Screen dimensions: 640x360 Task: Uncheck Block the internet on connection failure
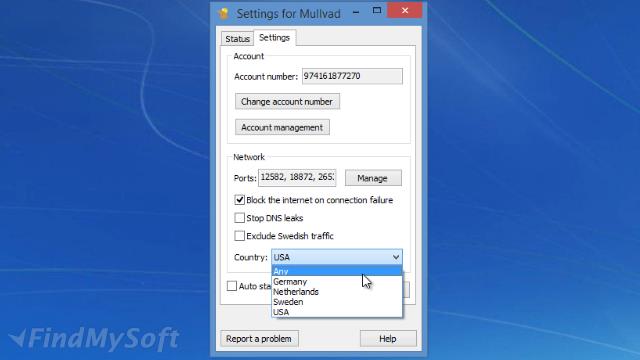tap(240, 200)
